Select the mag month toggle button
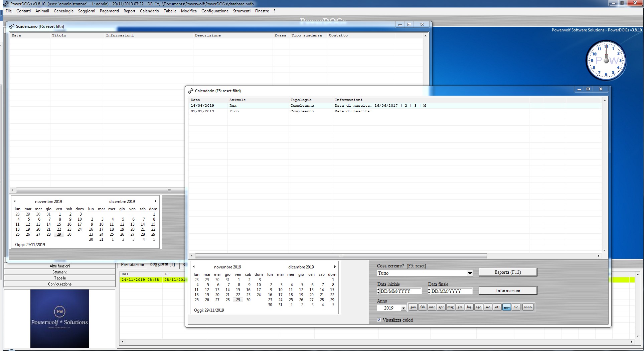644x351 pixels. tap(451, 307)
